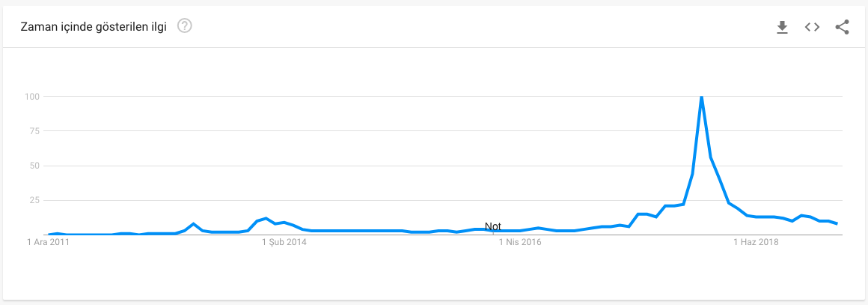This screenshot has width=868, height=305.
Task: Download the chart data as CSV
Action: 782,27
